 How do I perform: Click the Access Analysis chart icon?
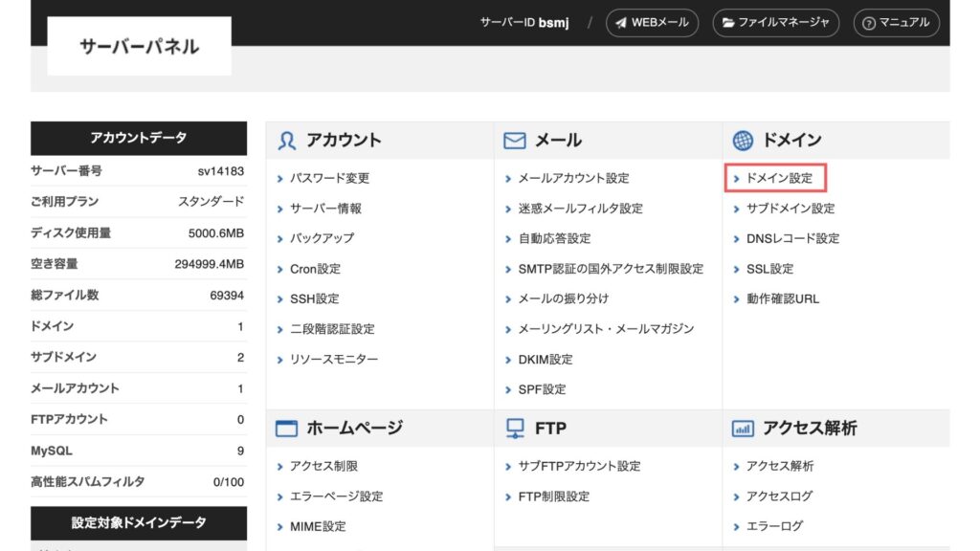click(743, 429)
